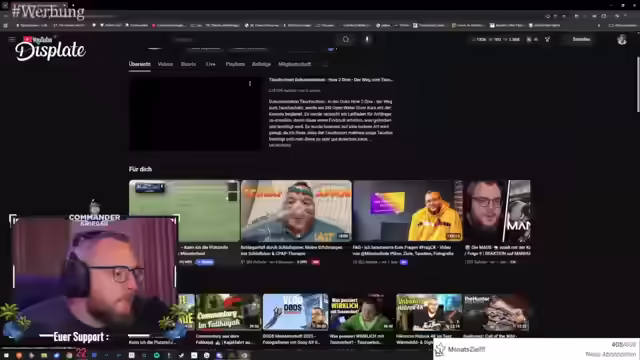Viewport: 640px width, 360px height.
Task: Switch to the Videos channel tab
Action: click(x=165, y=64)
